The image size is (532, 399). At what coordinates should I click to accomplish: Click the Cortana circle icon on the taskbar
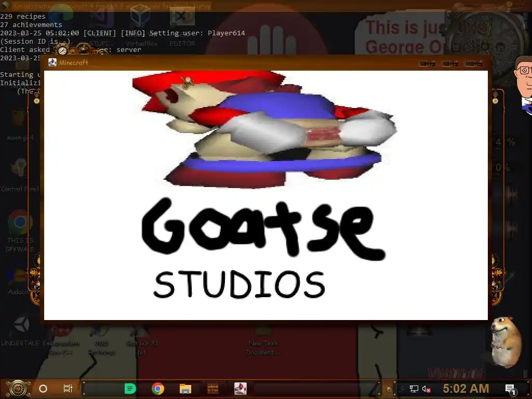point(43,389)
